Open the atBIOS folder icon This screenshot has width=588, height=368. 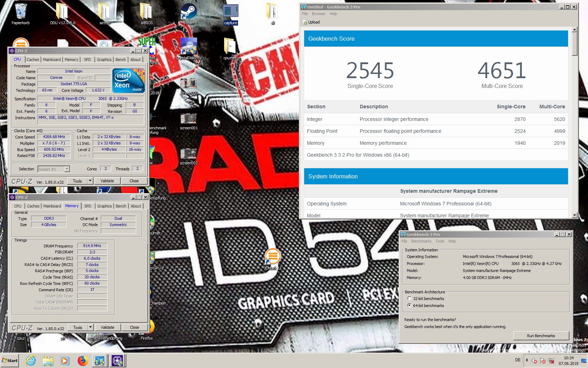146,14
